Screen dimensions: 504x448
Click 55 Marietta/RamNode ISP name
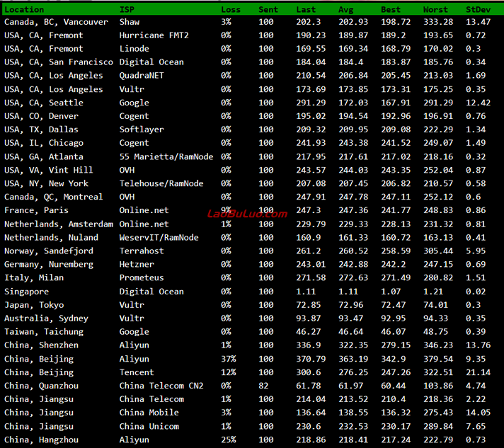point(166,157)
